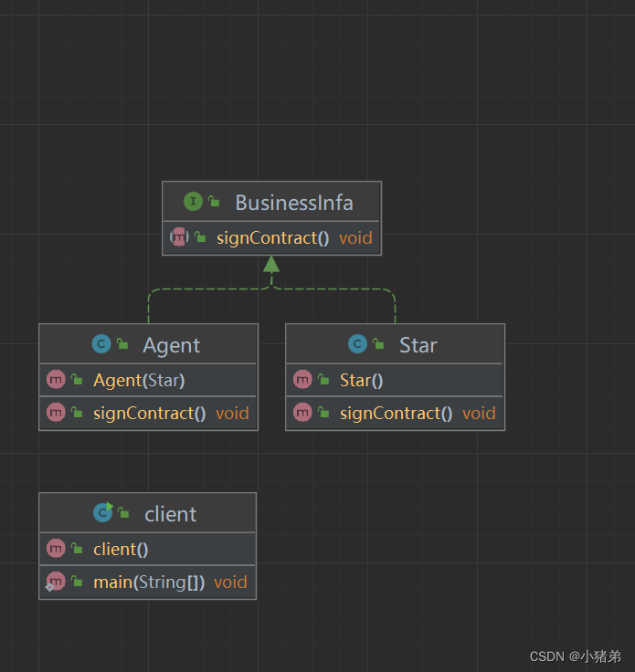
Task: Click the void return type in Star node
Action: pos(479,414)
